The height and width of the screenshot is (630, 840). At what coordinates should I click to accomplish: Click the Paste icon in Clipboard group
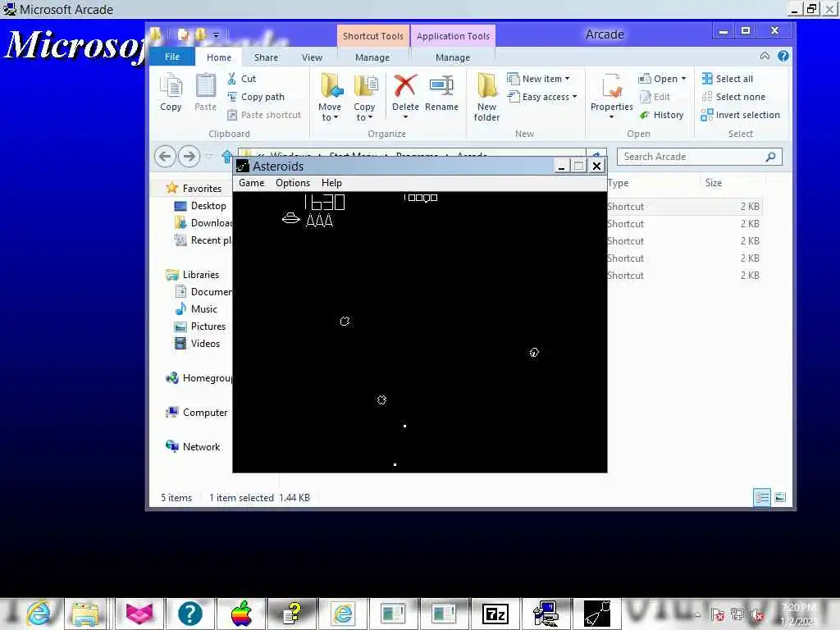(x=205, y=92)
